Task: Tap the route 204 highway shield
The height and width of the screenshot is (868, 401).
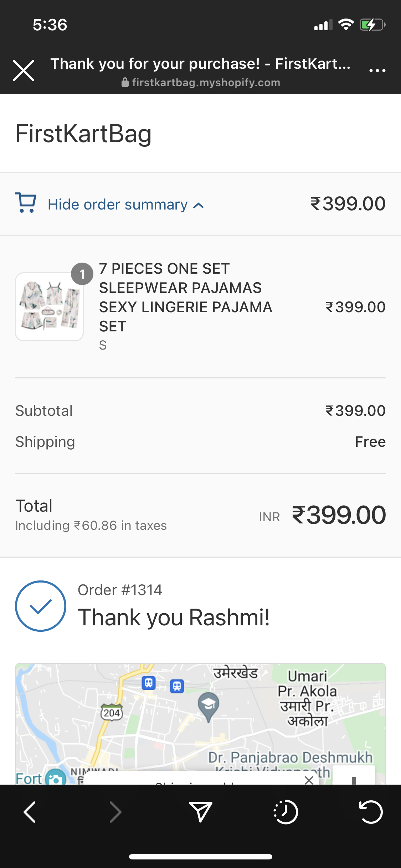Action: 112,713
